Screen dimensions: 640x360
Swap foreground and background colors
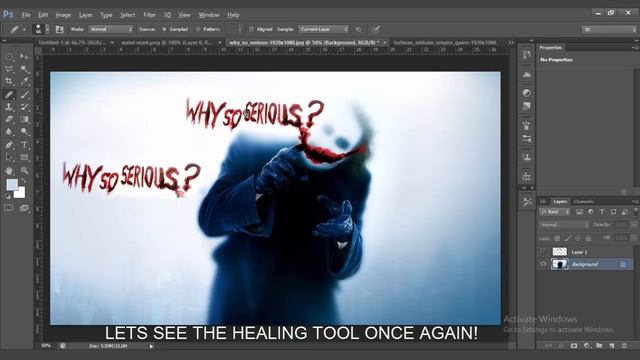[x=23, y=181]
